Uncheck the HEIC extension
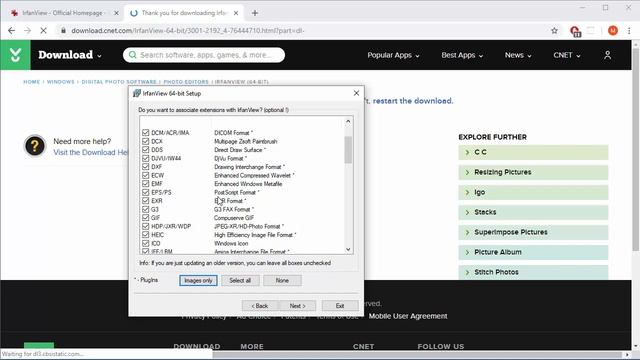 [x=146, y=235]
